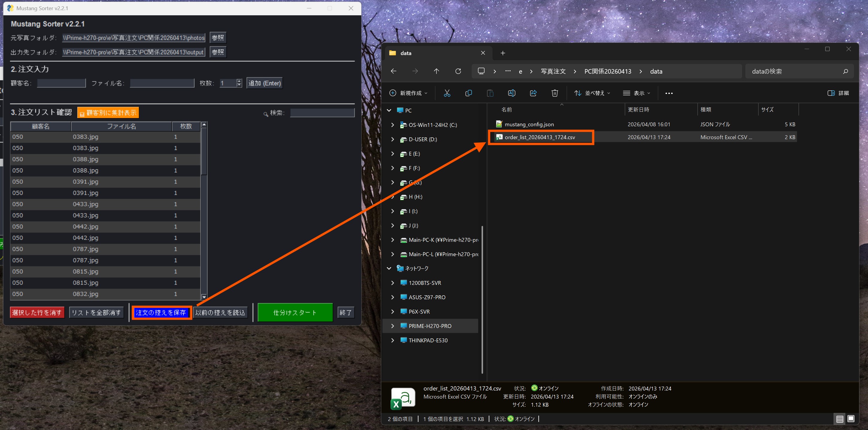Click the 終了 button
Image resolution: width=868 pixels, height=430 pixels.
coord(345,312)
